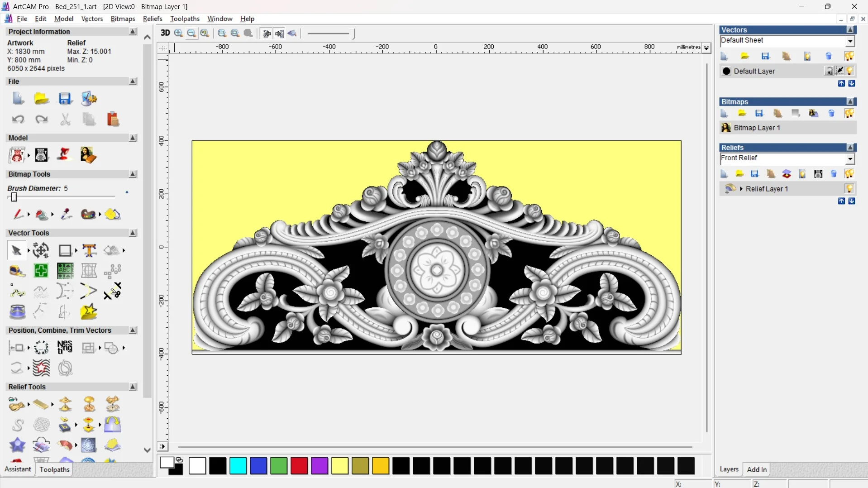Click the Paste clipboard icon
This screenshot has height=488, width=868.
click(x=113, y=120)
